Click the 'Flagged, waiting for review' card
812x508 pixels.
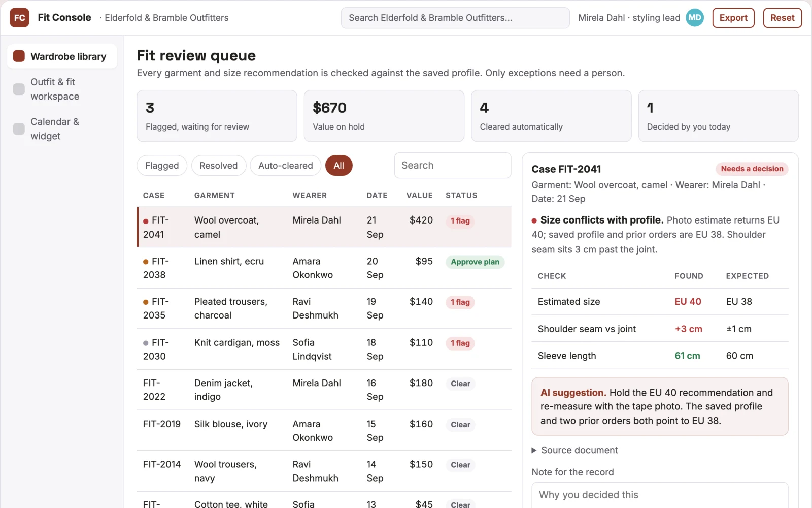pos(217,116)
